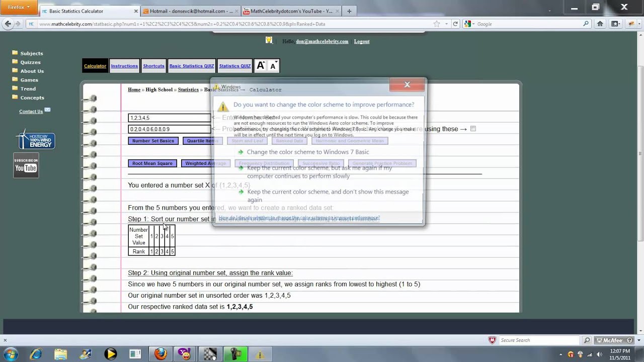Viewport: 644px width, 362px height.
Task: Go back with the browser back arrow
Action: click(x=8, y=24)
